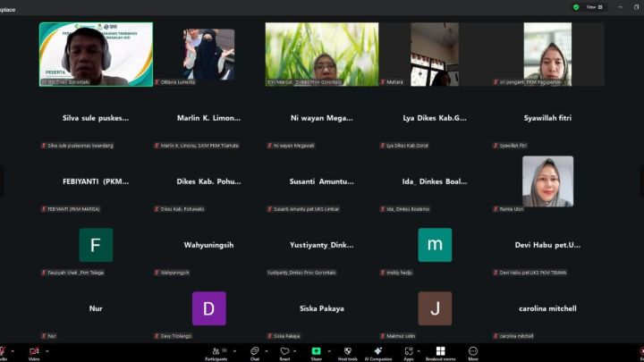Click the Susanti Amuntu... name tile
The height and width of the screenshot is (362, 644).
coord(322,181)
